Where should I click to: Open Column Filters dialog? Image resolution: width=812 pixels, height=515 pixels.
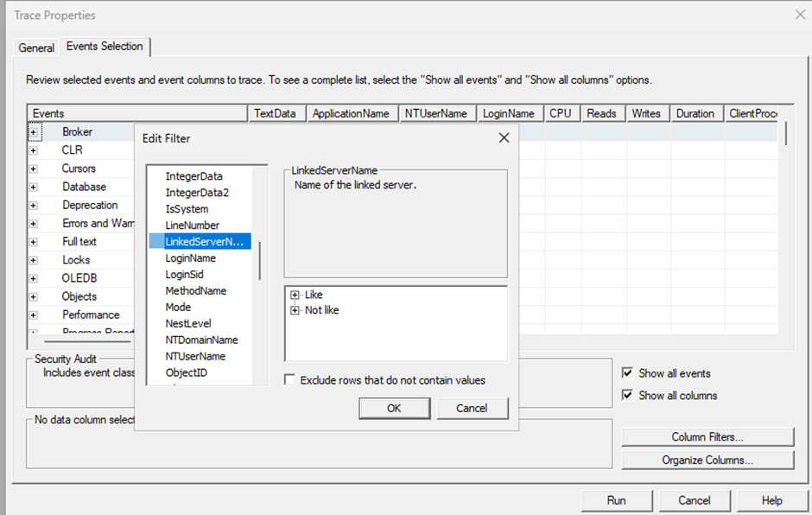click(x=707, y=436)
